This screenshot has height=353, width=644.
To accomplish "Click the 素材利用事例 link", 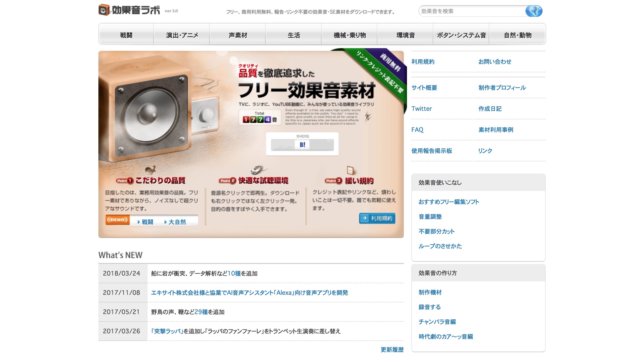I will [x=496, y=130].
